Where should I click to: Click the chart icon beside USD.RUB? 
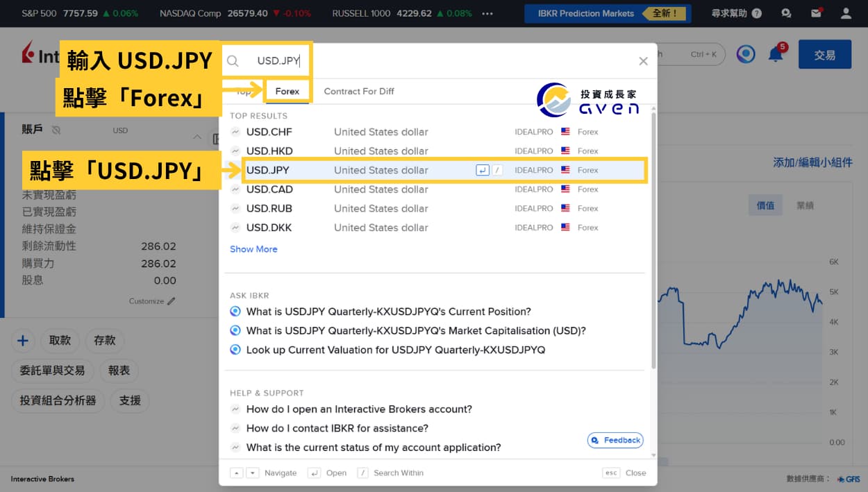point(235,208)
